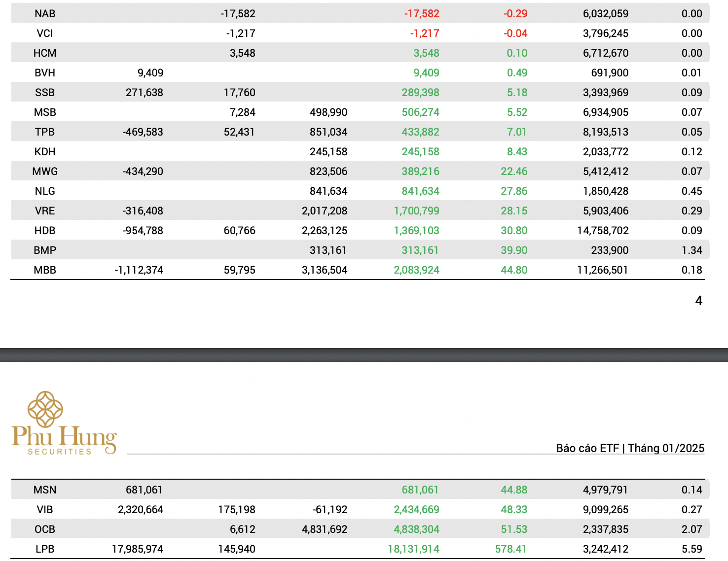Click green 18,131,914 total for LPB
The image size is (728, 561).
pyautogui.click(x=413, y=549)
